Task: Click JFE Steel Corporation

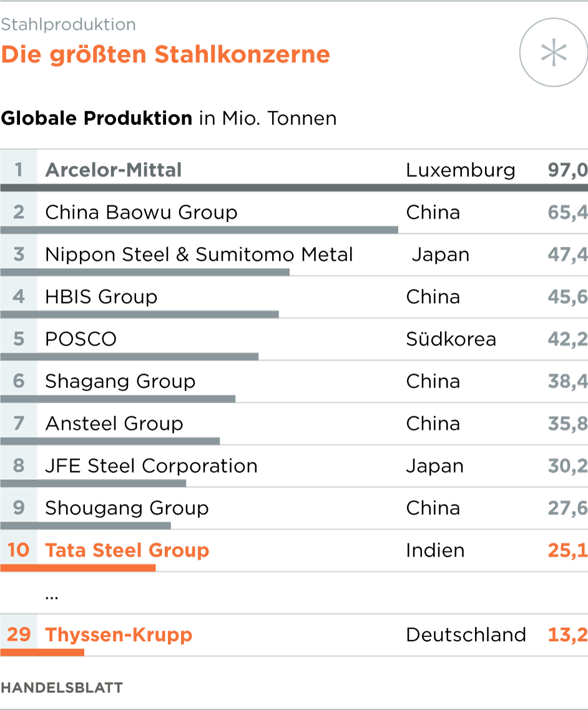Action: pos(151,466)
